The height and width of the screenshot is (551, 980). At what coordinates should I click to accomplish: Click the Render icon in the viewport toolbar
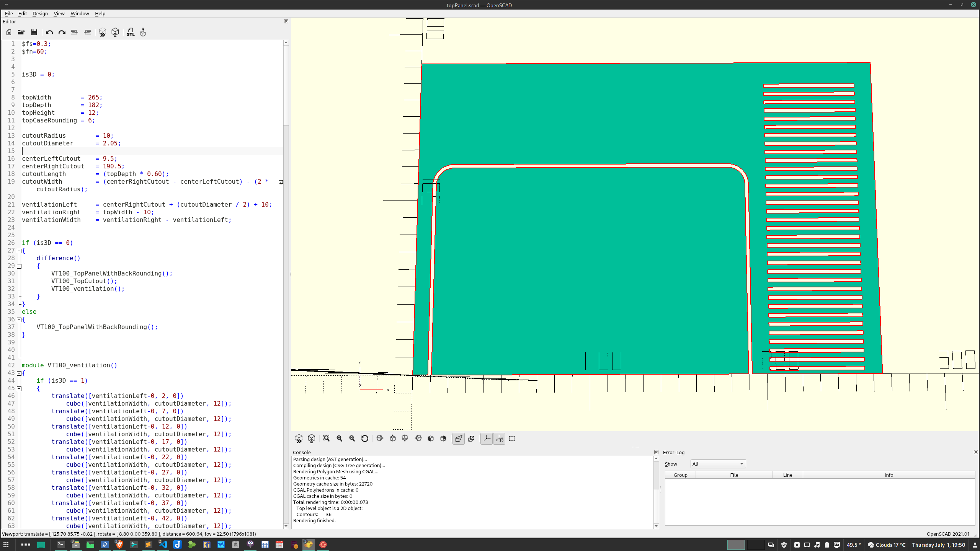tap(312, 439)
